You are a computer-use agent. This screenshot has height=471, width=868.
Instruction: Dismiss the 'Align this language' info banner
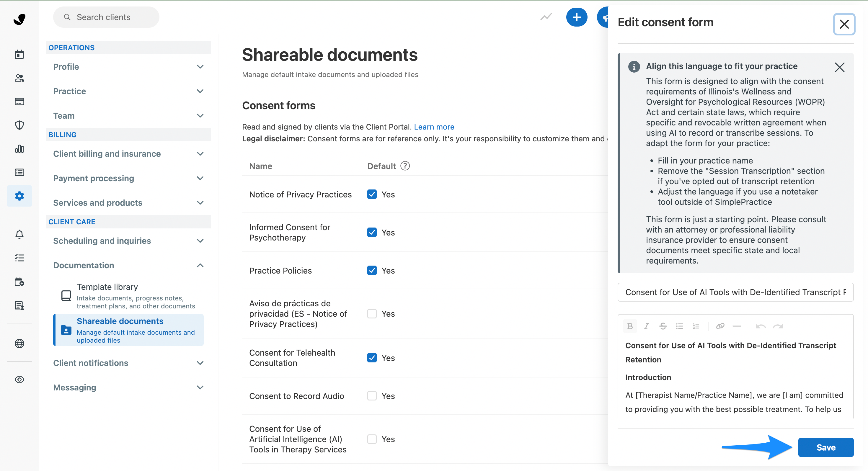[839, 67]
